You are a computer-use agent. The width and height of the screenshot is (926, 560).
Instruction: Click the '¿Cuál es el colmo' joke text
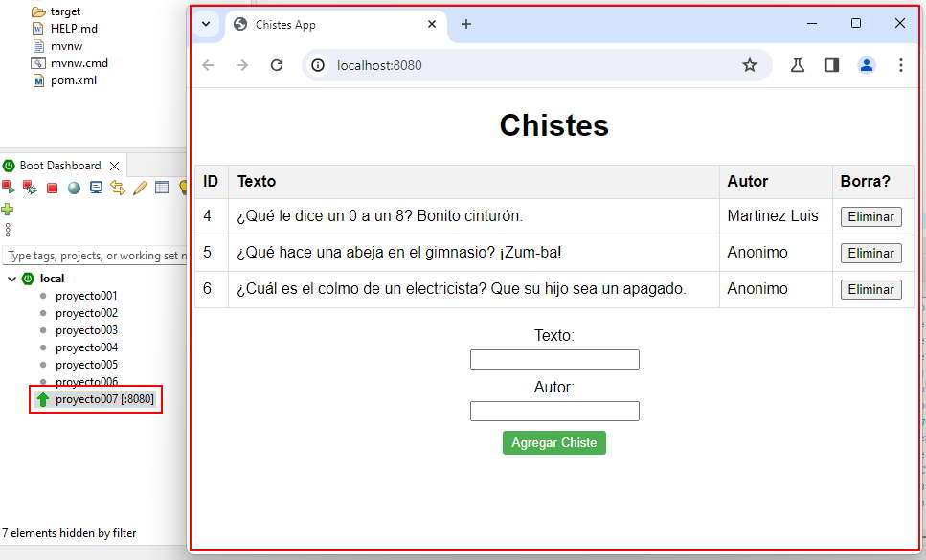tap(462, 288)
